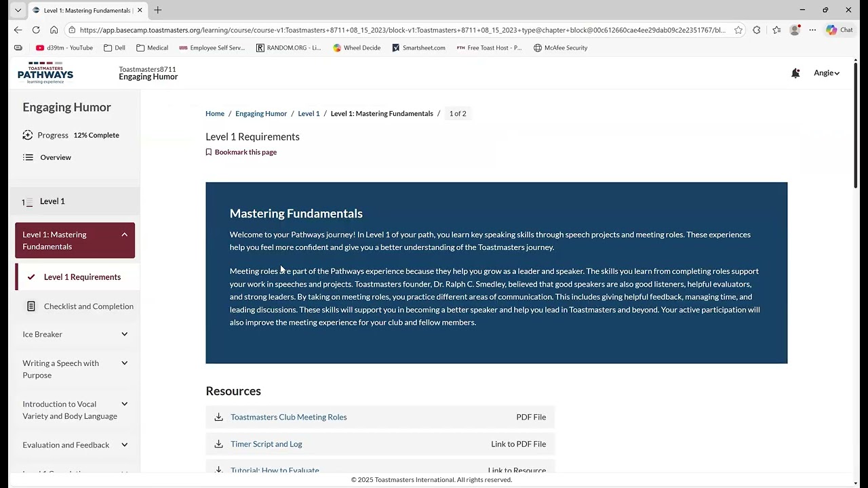
Task: Go back with the browser back arrow
Action: [x=18, y=30]
